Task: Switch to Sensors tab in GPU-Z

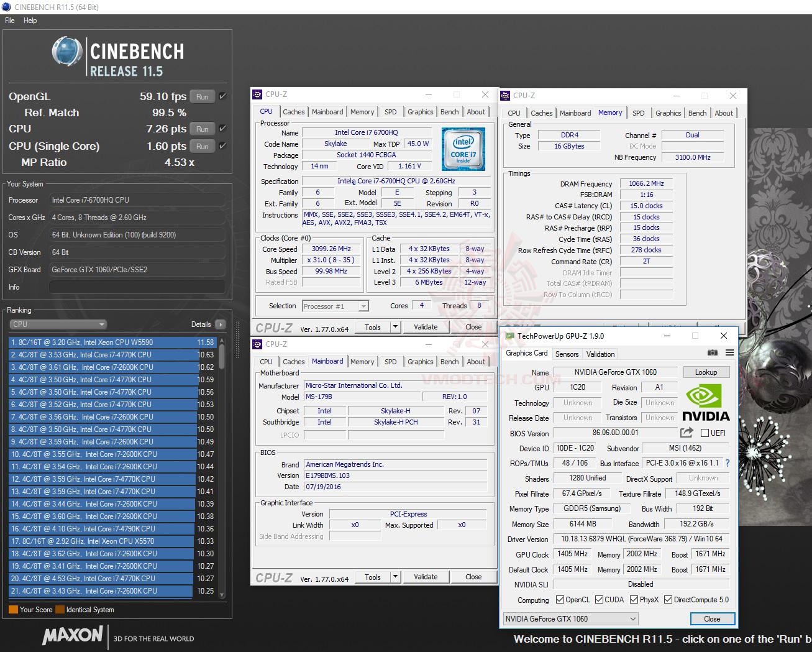Action: [x=567, y=354]
